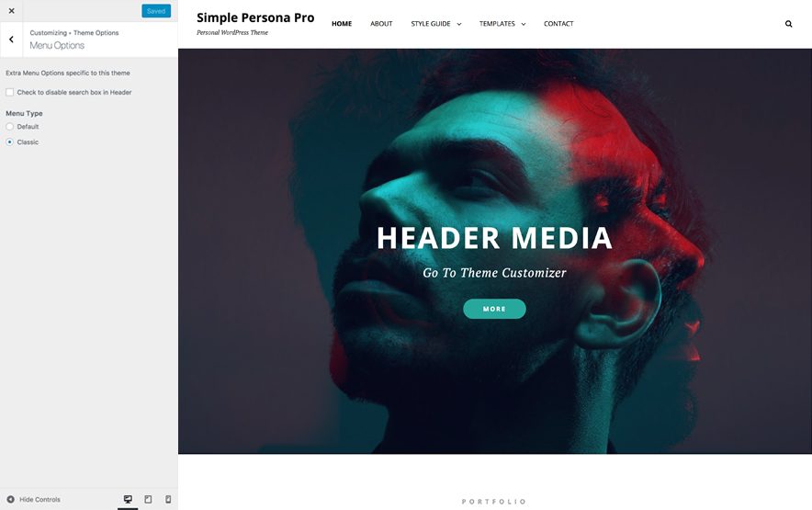Go back using the left chevron arrow

11,40
